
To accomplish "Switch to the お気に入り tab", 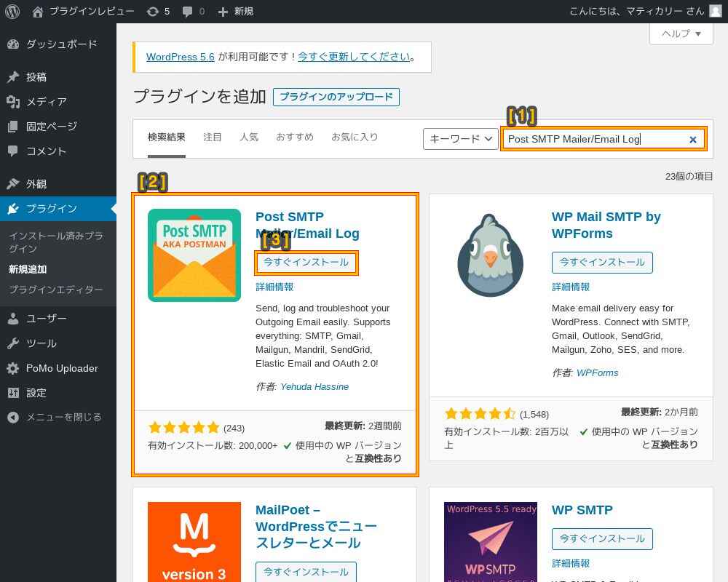I will (355, 137).
